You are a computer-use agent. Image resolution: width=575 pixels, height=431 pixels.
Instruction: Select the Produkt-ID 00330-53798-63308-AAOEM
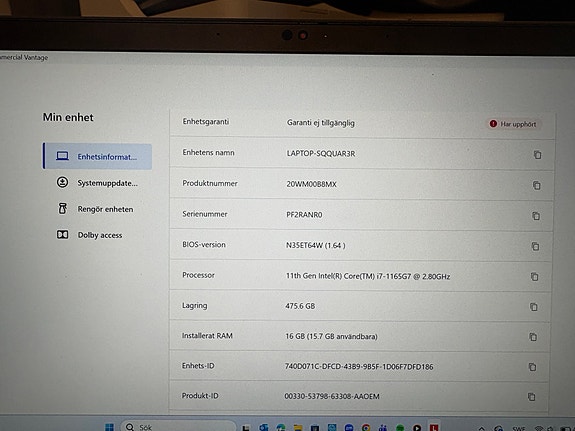[332, 396]
